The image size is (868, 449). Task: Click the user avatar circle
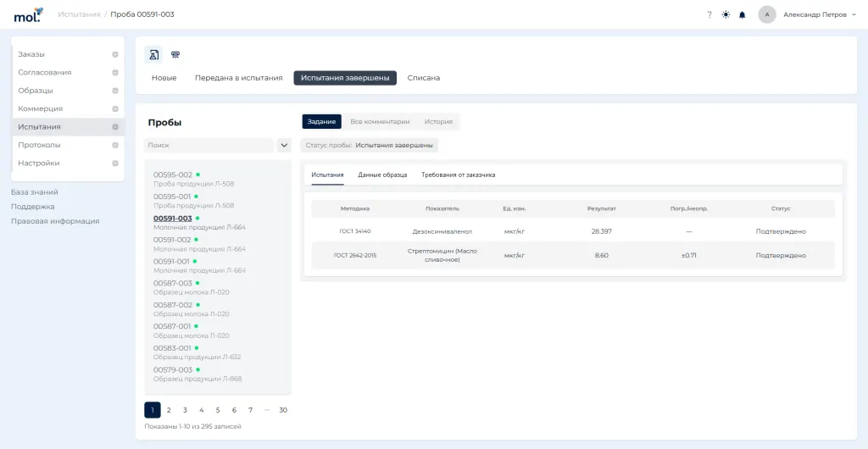coord(766,14)
